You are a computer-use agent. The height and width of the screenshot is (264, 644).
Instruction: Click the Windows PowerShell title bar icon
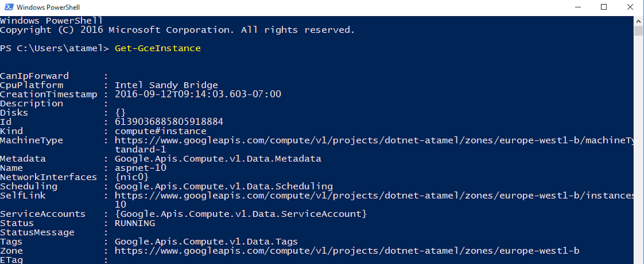click(8, 7)
